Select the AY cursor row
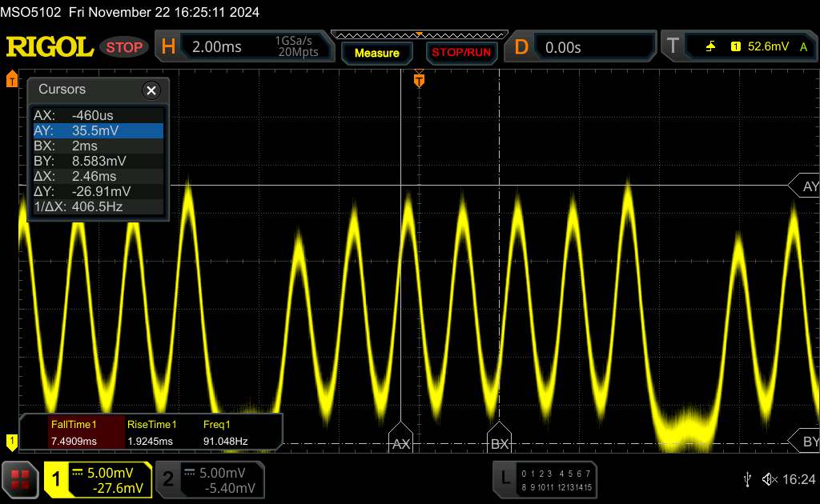The width and height of the screenshot is (820, 504). 98,130
